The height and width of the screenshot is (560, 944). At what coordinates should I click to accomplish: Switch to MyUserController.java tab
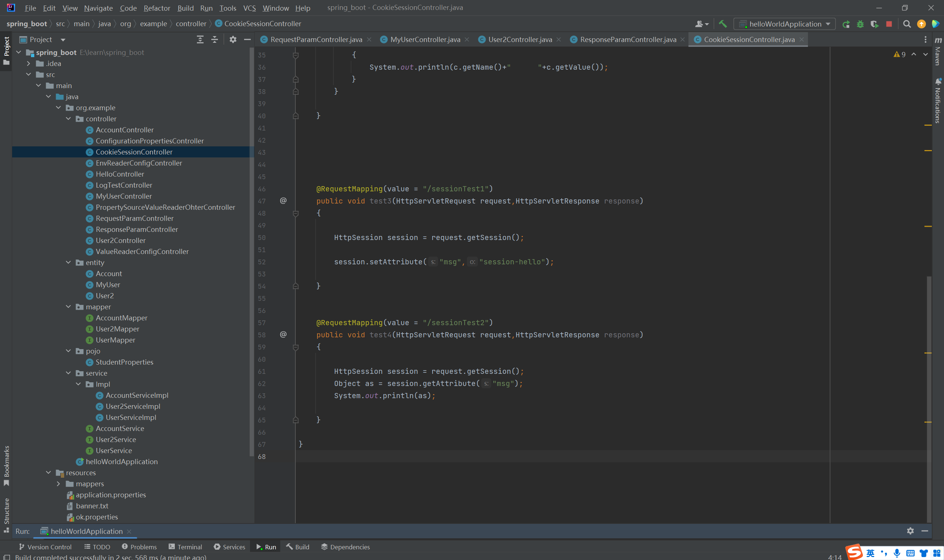pyautogui.click(x=425, y=39)
